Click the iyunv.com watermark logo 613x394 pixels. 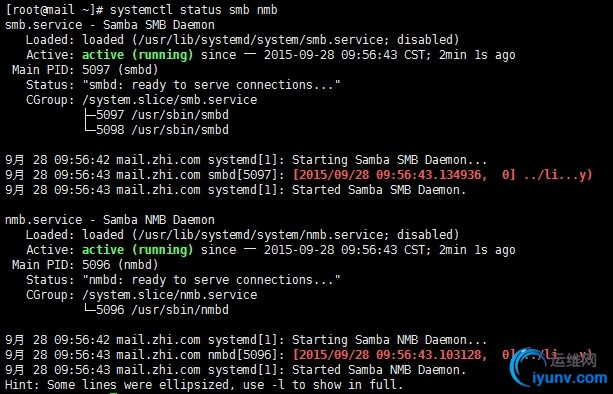pyautogui.click(x=561, y=368)
